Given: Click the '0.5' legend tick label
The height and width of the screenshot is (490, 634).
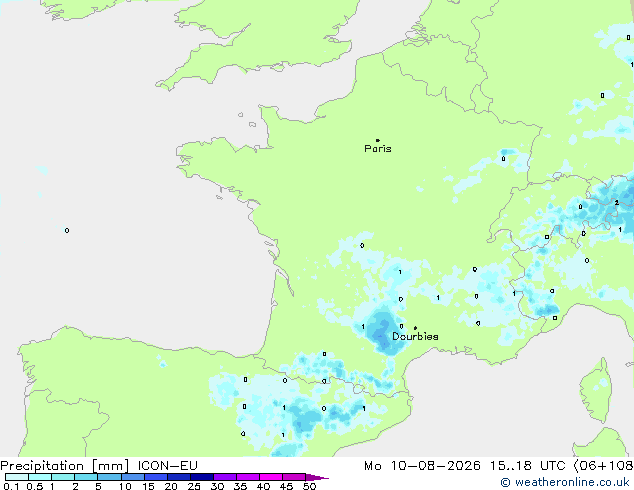Looking at the screenshot, I should [x=35, y=486].
